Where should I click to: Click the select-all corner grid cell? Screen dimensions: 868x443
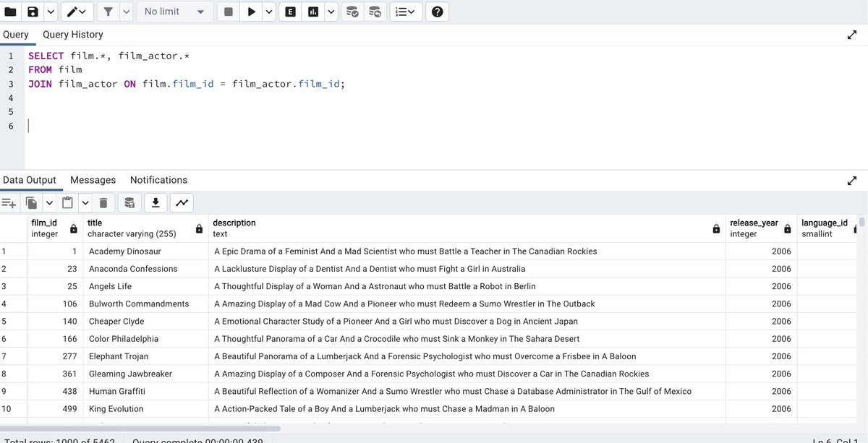point(14,228)
